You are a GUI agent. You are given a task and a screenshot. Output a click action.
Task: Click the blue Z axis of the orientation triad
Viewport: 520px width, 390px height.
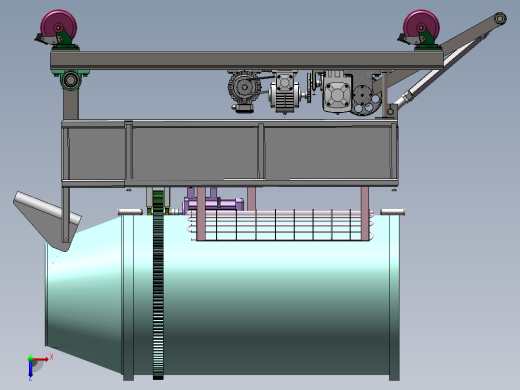30,369
